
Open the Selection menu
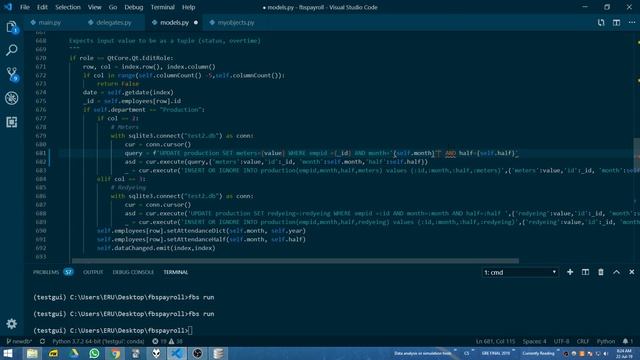pyautogui.click(x=68, y=7)
